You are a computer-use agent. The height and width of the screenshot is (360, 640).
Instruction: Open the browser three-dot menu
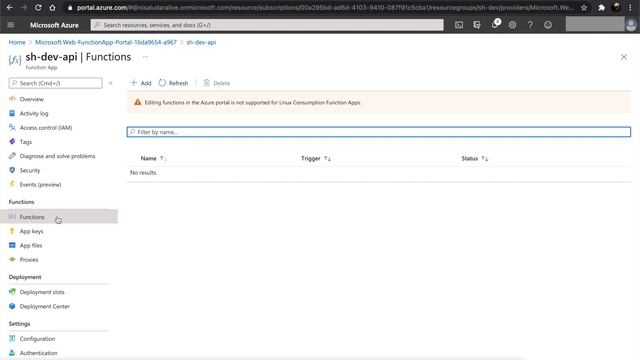click(630, 7)
